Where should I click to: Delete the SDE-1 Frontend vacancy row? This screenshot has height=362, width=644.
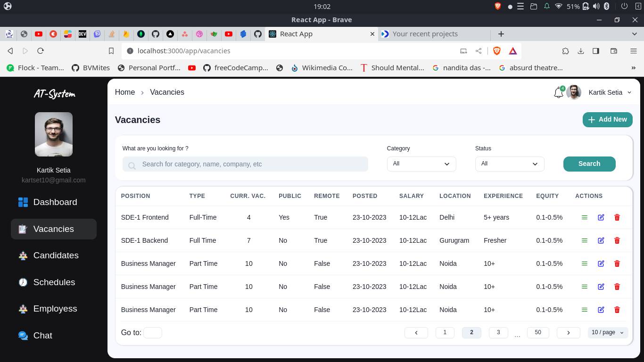tap(617, 217)
